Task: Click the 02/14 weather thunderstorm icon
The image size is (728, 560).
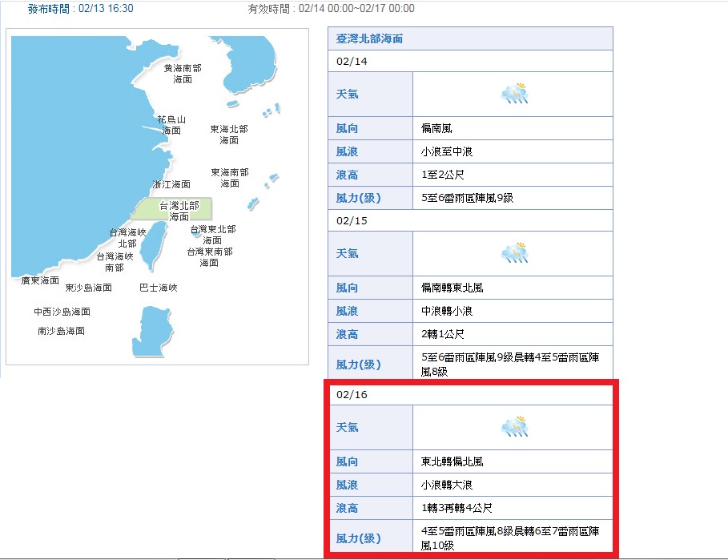Action: [x=514, y=94]
